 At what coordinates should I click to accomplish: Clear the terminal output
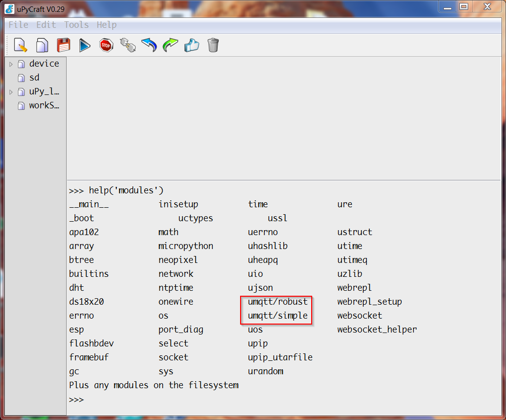213,45
